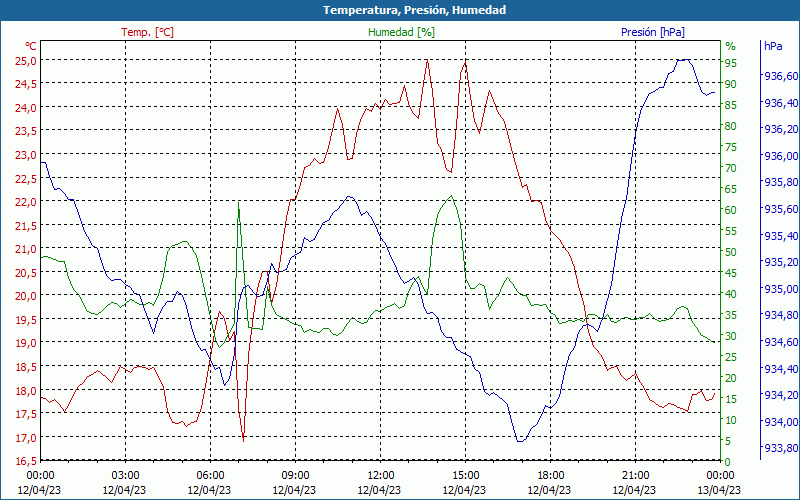
Task: Click the '23,5' temperature axis value
Action: (x=25, y=131)
